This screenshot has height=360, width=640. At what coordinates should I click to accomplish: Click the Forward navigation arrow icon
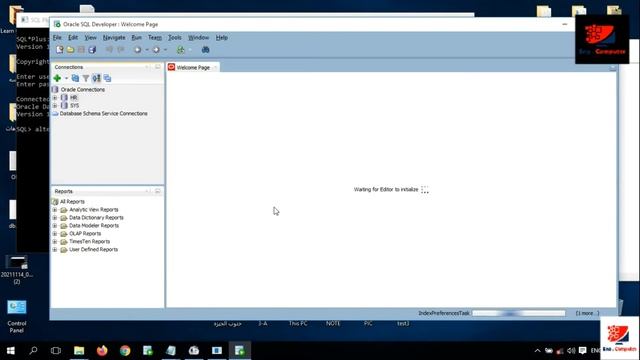tap(156, 50)
